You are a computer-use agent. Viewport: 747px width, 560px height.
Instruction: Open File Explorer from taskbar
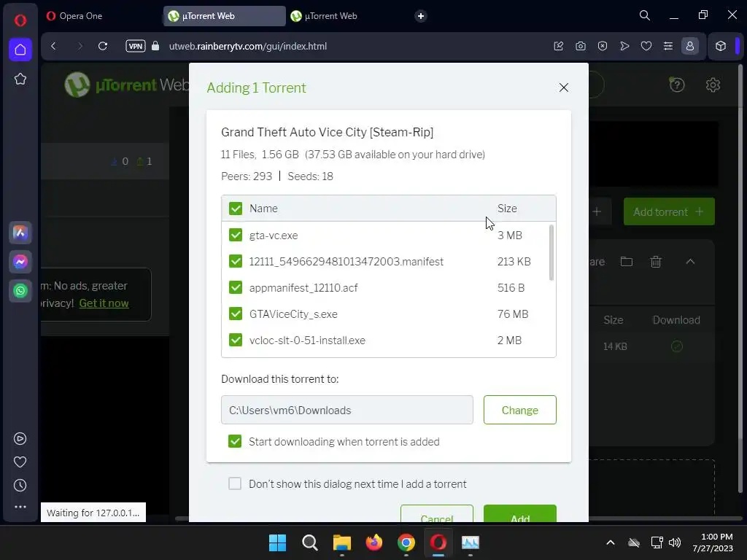(x=341, y=542)
